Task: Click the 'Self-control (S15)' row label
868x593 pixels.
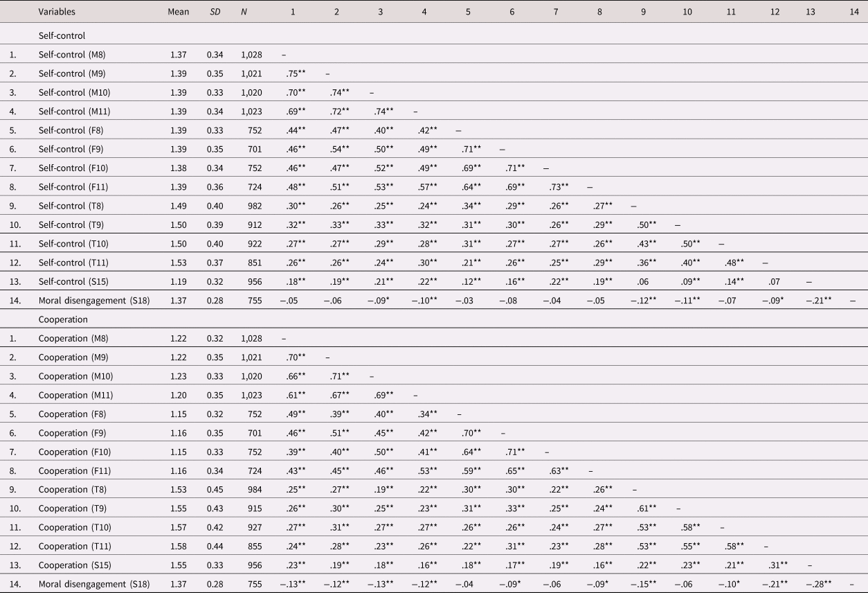Action: click(x=73, y=282)
